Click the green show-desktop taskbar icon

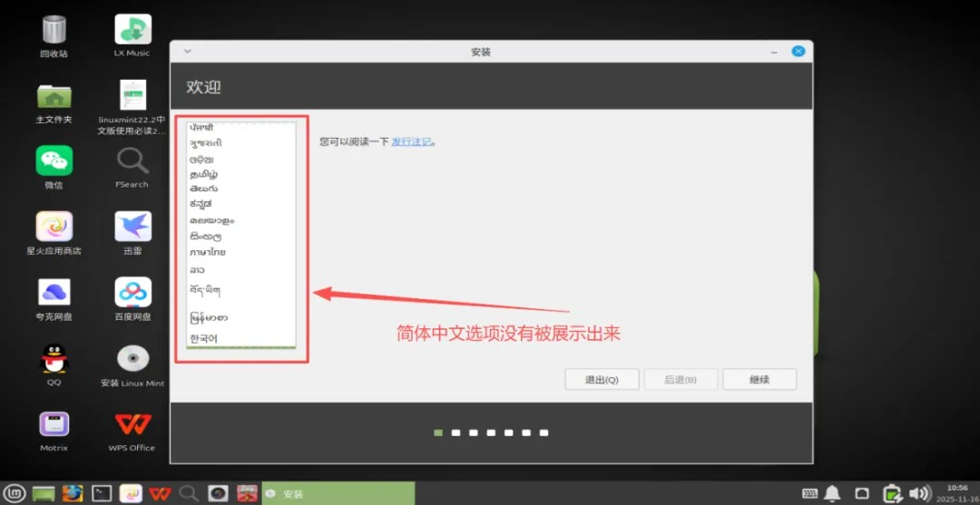[44, 494]
